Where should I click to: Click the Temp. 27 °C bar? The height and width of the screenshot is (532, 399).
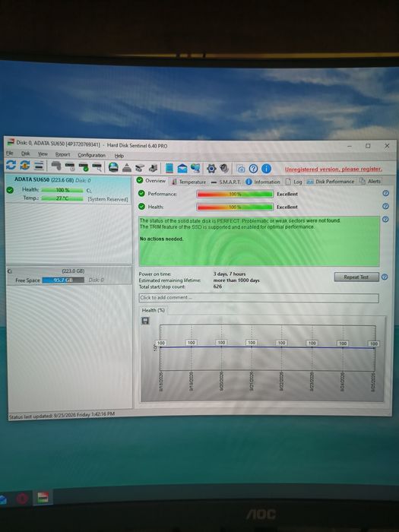pyautogui.click(x=62, y=198)
